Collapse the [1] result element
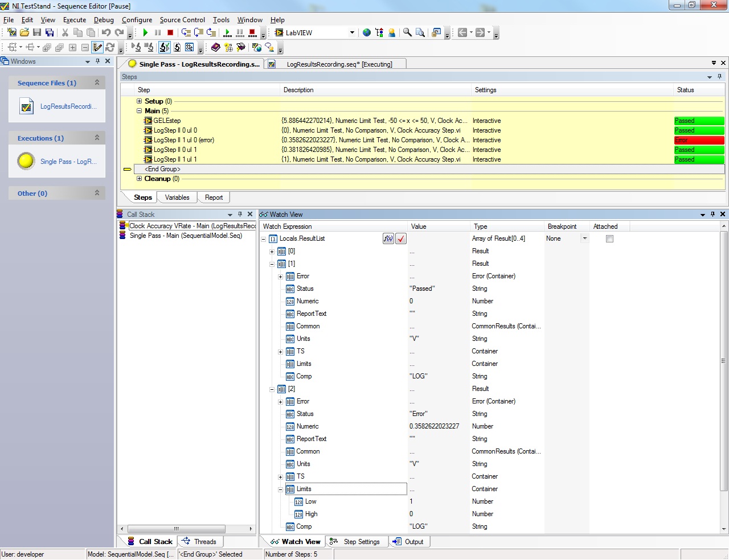 [x=272, y=264]
